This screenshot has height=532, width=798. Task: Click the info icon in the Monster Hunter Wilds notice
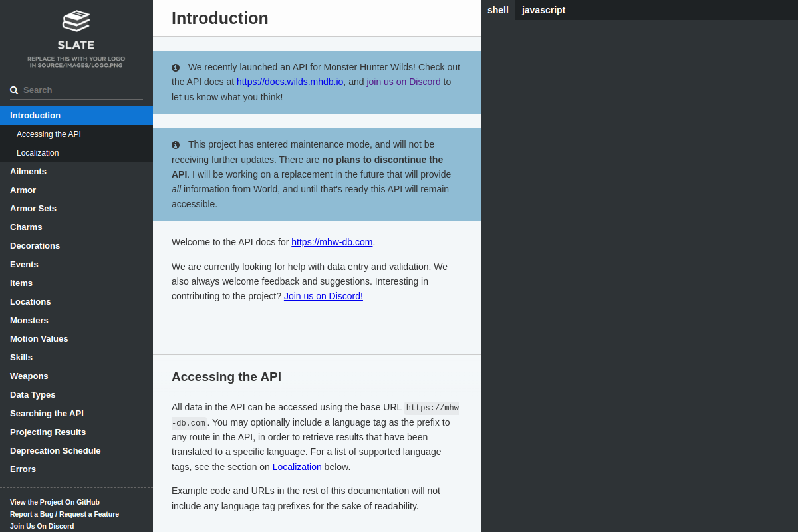pos(176,68)
